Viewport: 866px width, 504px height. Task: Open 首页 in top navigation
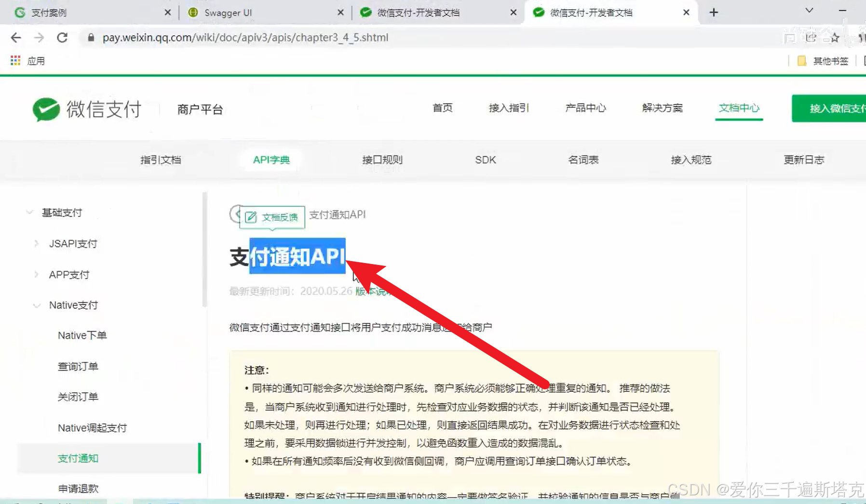pyautogui.click(x=442, y=108)
